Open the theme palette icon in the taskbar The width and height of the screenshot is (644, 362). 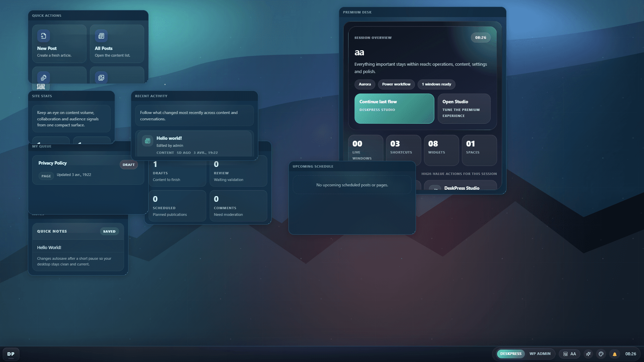601,354
